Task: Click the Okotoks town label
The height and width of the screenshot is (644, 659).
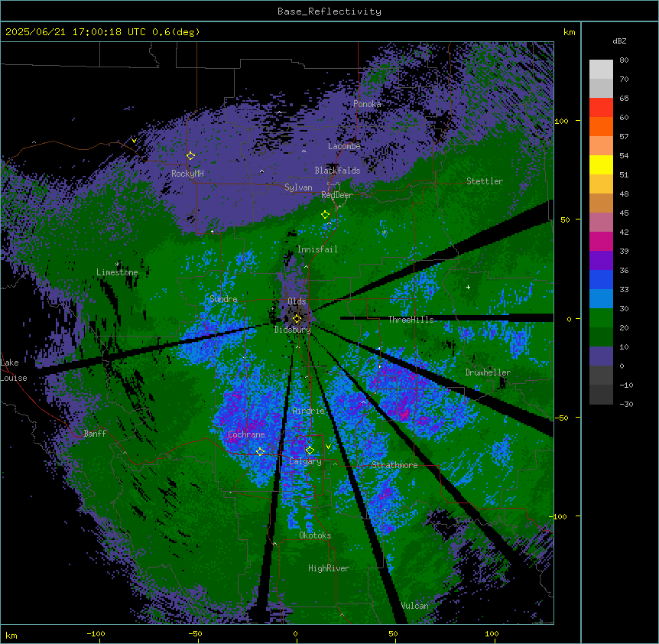Action: (x=315, y=535)
